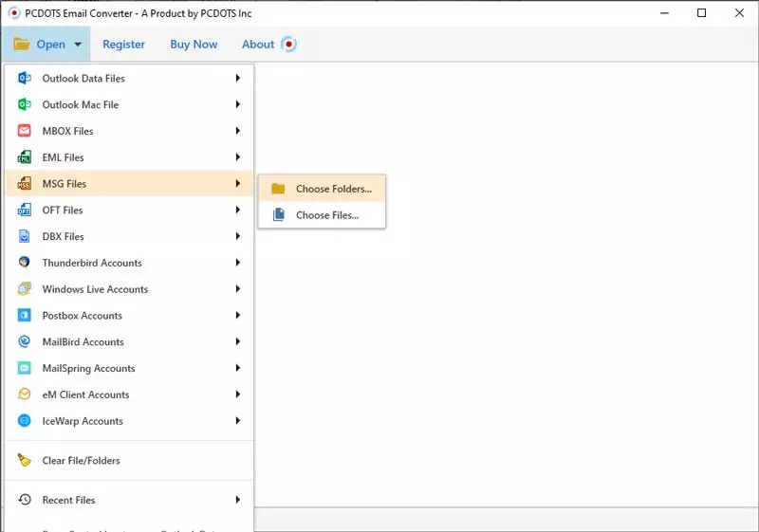
Task: Pick the Windows Live Accounts entry
Action: (x=129, y=288)
